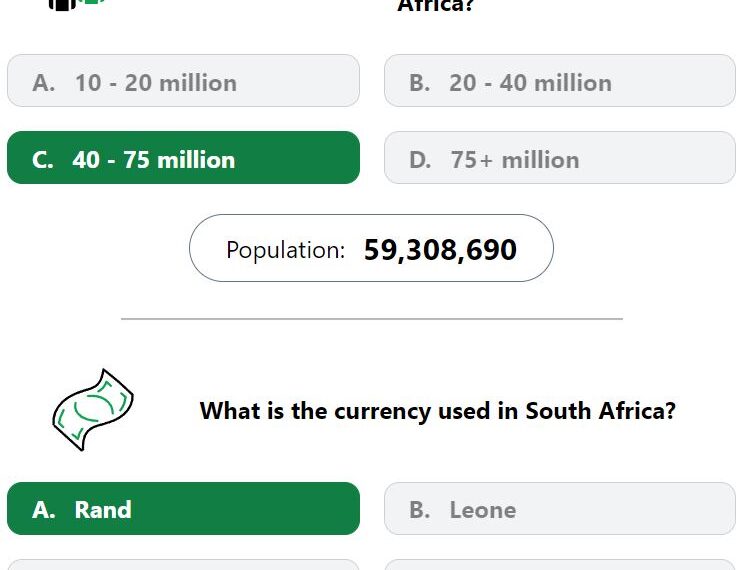Click the Population result pill
The height and width of the screenshot is (570, 745).
point(371,248)
